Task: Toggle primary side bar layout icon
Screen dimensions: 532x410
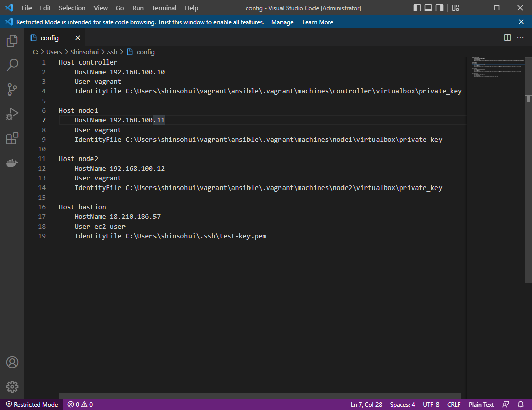Action: click(x=417, y=8)
